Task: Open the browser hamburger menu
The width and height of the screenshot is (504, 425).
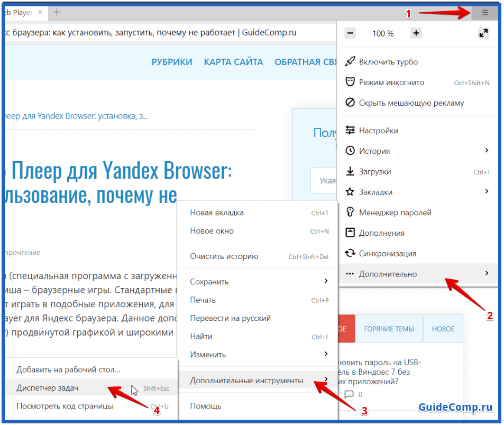Action: point(485,13)
